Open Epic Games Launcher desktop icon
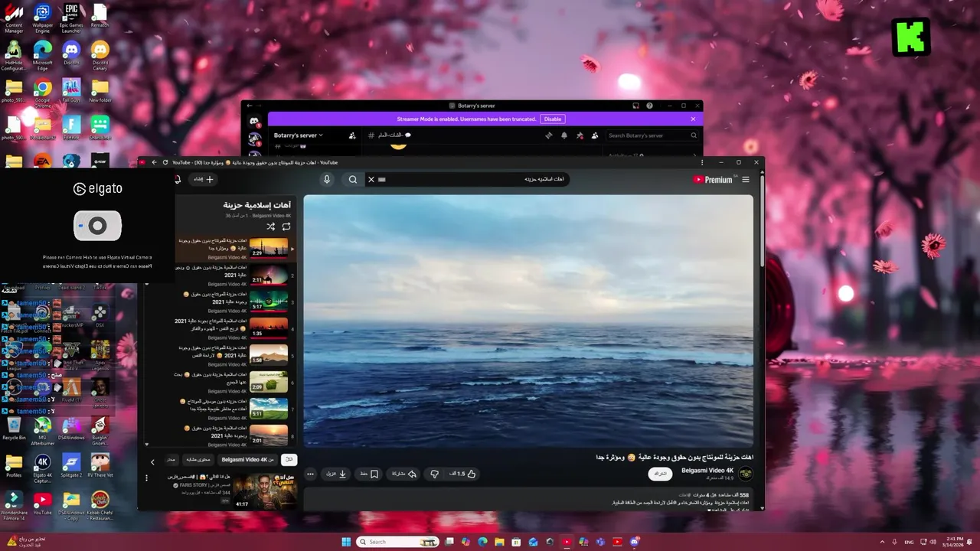This screenshot has width=980, height=551. [71, 18]
